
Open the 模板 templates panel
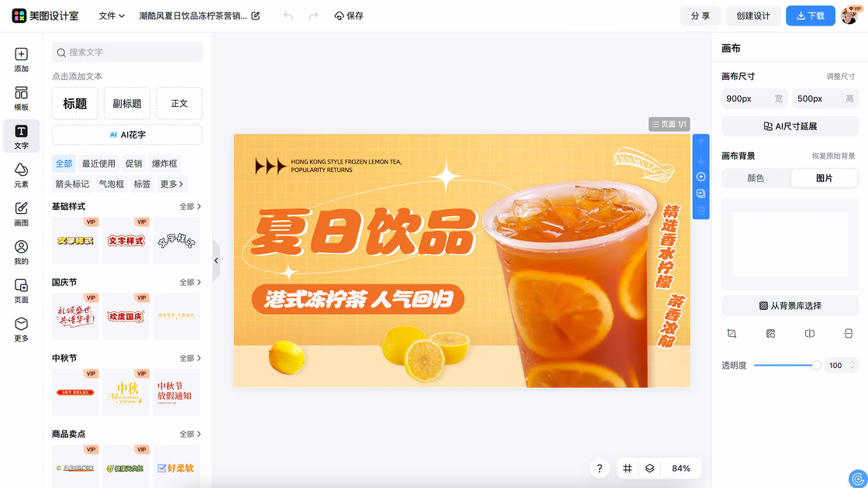pyautogui.click(x=21, y=98)
